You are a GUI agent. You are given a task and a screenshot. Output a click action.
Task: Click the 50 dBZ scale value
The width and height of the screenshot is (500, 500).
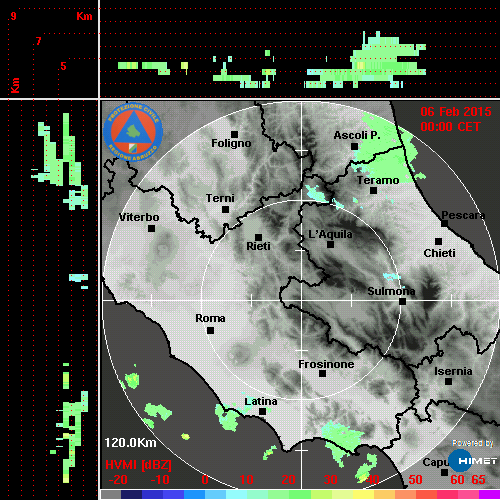tap(415, 480)
